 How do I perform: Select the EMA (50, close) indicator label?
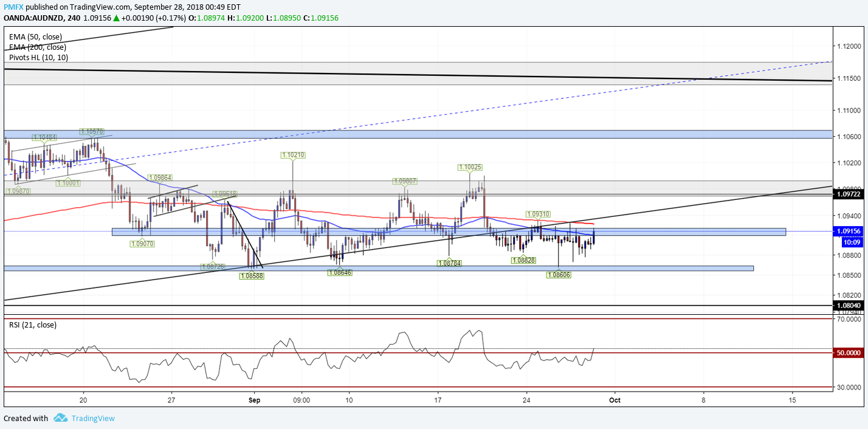pos(35,36)
